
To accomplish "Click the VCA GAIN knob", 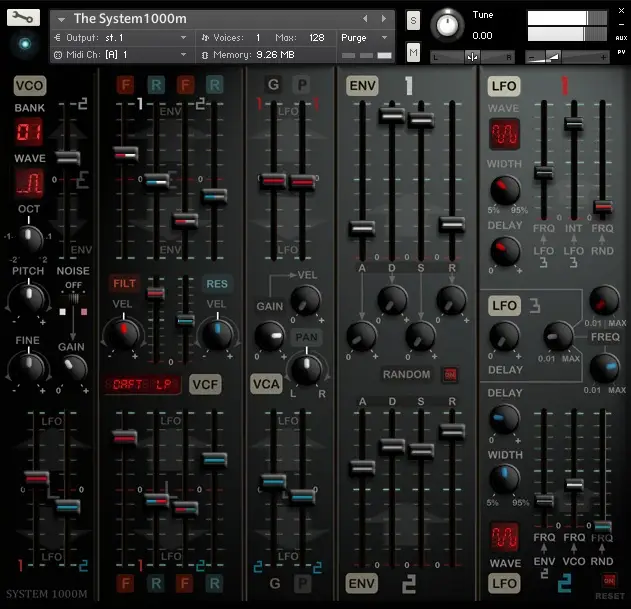I will pos(270,336).
